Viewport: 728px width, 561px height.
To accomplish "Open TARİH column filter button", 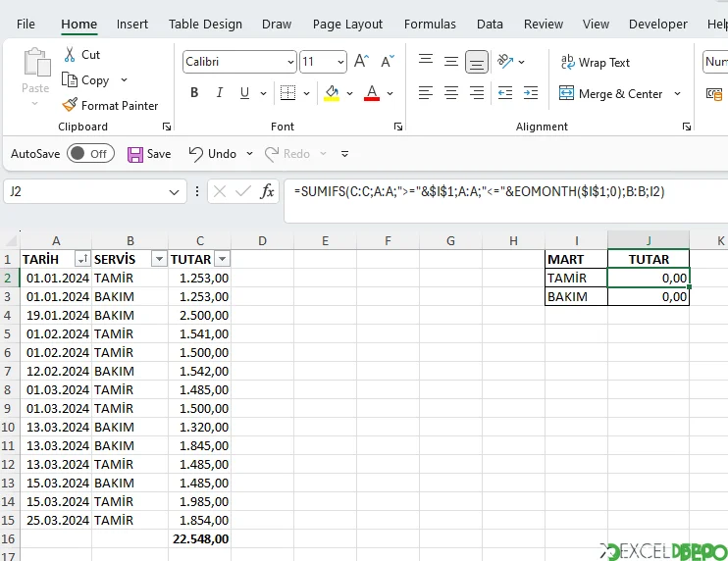I will coord(82,259).
